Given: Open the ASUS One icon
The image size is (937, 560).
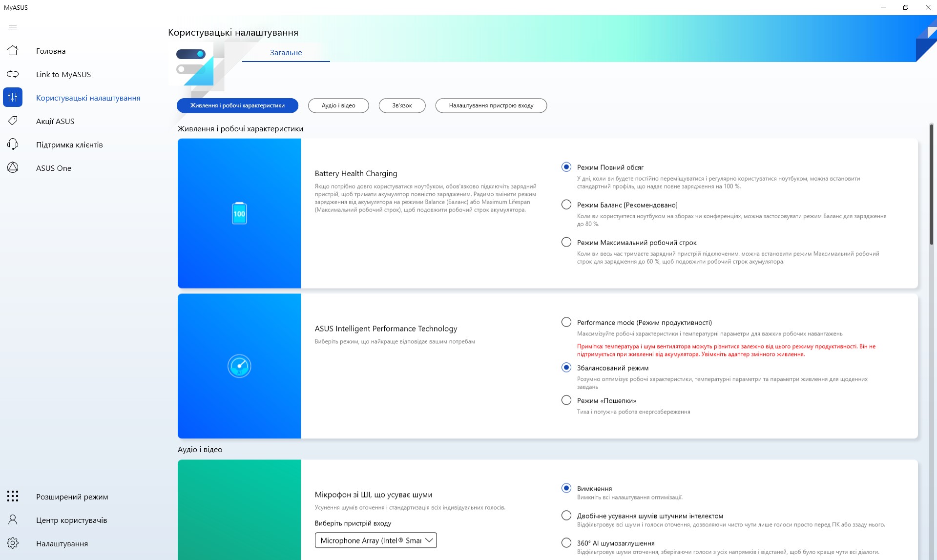Looking at the screenshot, I should [x=13, y=168].
